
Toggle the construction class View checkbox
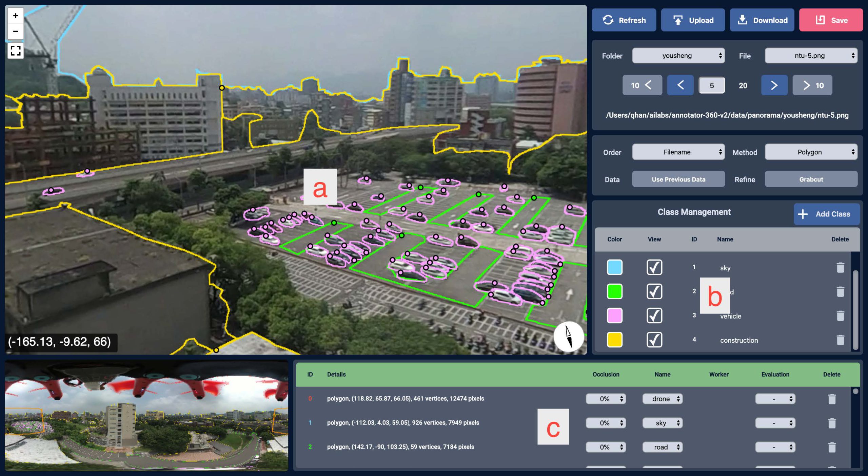[x=654, y=339]
